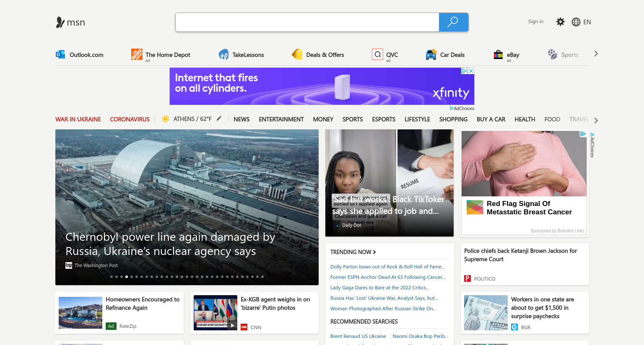This screenshot has width=644, height=345.
Task: Click the CNN source logo
Action: [244, 327]
